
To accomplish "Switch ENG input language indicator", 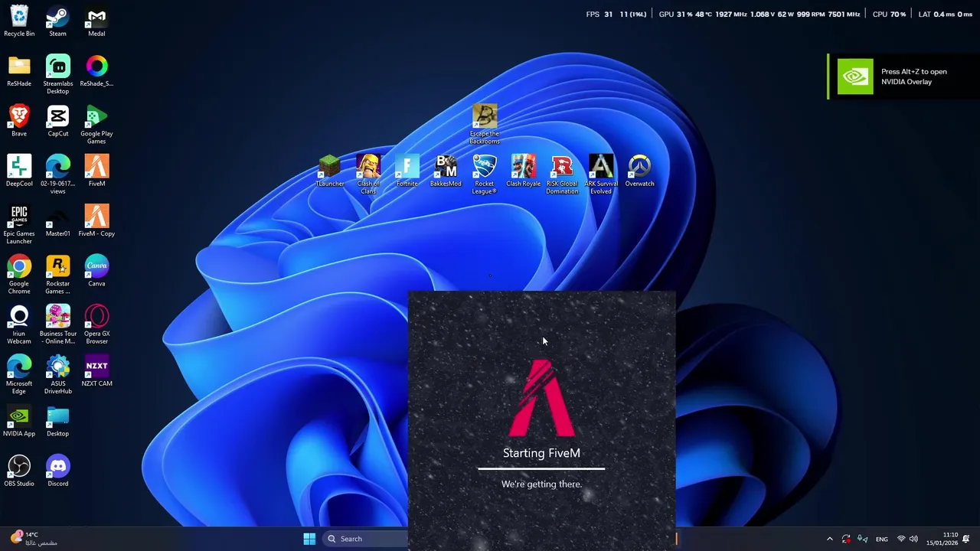I will tap(882, 539).
